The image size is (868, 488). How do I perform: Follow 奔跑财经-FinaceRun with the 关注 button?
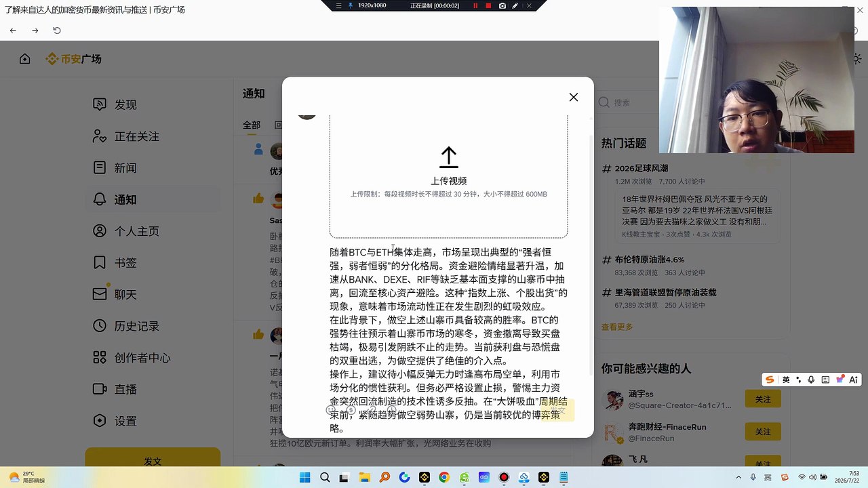coord(763,432)
